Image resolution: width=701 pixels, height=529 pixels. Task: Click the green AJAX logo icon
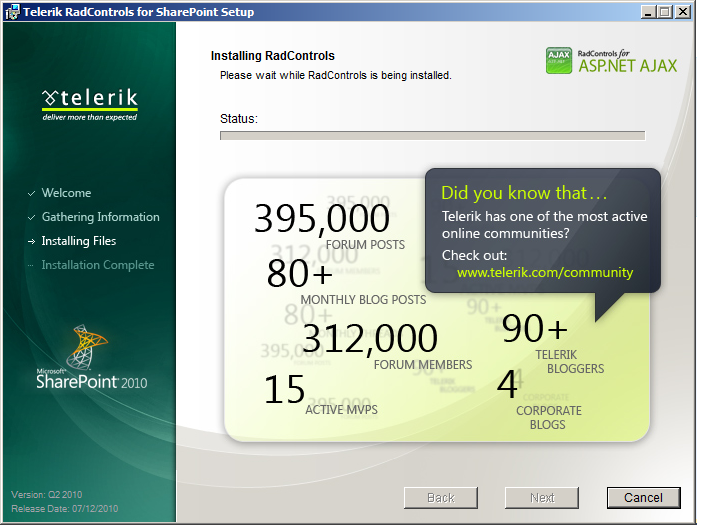[x=559, y=60]
